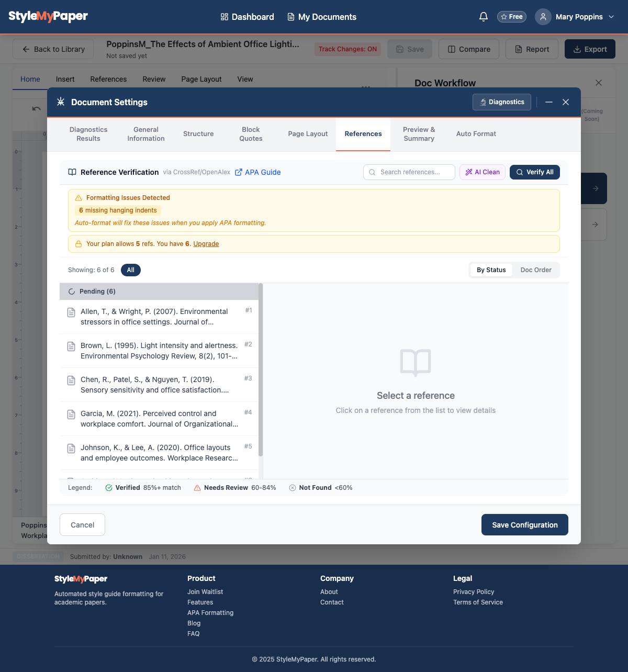Click the Search references field

click(x=409, y=172)
